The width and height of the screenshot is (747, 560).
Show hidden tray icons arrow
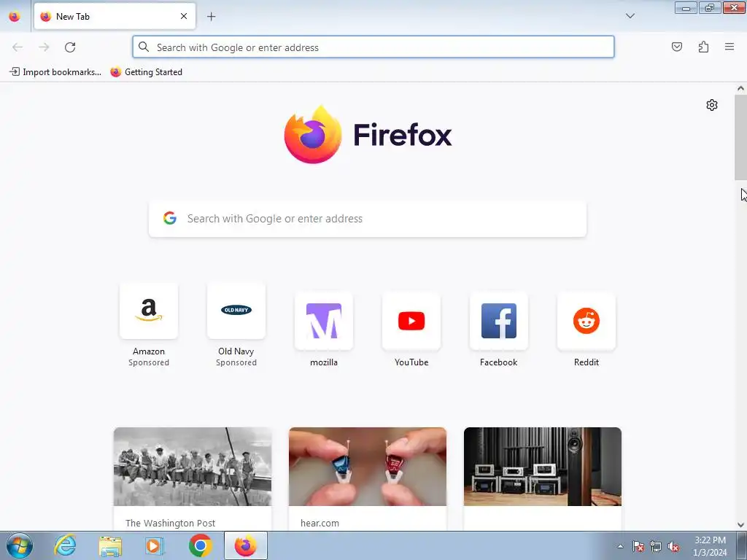tap(620, 546)
